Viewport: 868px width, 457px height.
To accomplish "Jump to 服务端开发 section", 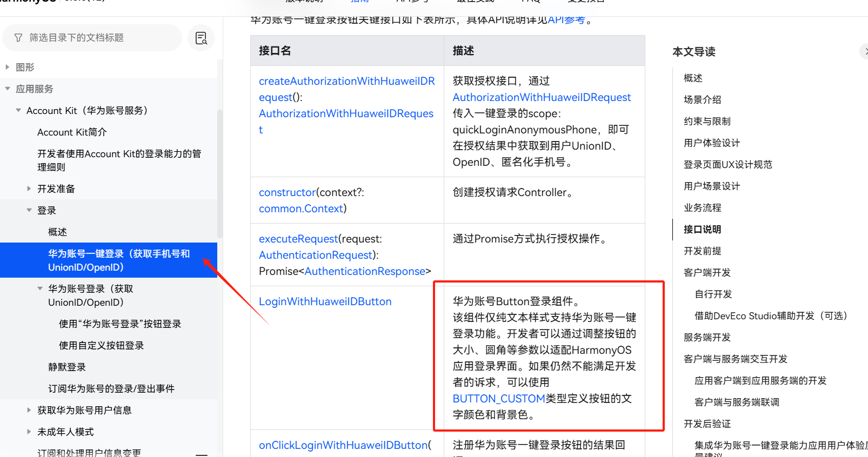I will point(707,337).
